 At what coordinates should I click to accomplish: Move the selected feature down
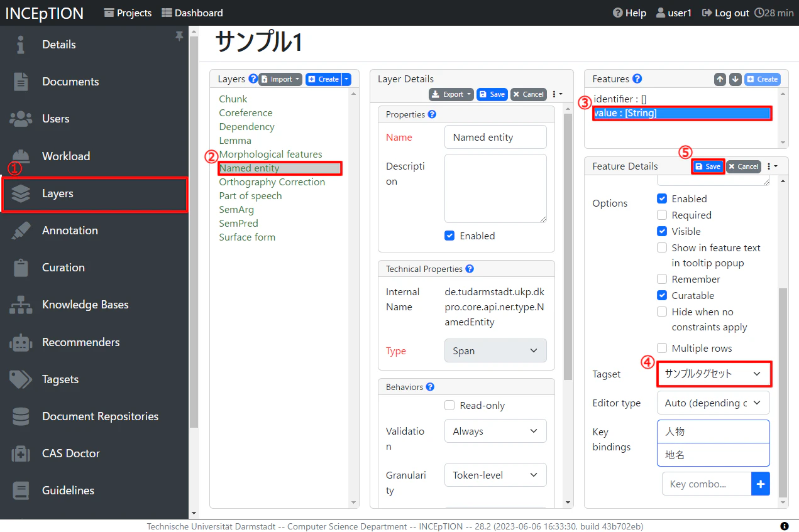coord(735,79)
